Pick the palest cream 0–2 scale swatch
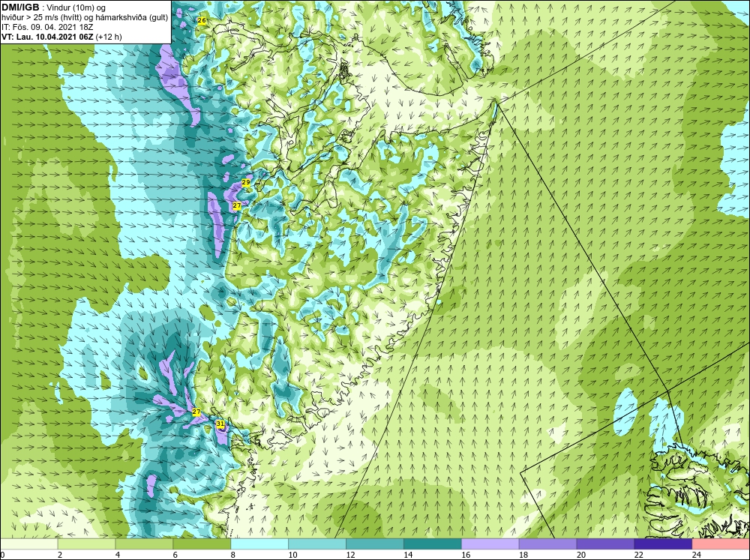This screenshot has width=750, height=560. [x=28, y=544]
